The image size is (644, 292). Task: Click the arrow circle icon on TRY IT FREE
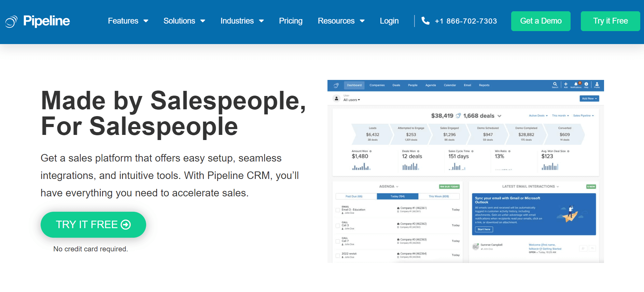[x=126, y=224]
